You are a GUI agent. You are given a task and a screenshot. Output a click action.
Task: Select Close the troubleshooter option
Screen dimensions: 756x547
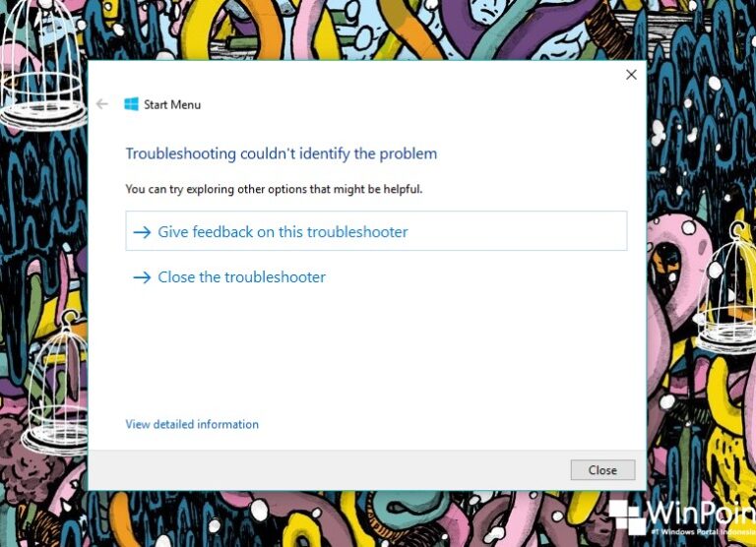pyautogui.click(x=241, y=277)
